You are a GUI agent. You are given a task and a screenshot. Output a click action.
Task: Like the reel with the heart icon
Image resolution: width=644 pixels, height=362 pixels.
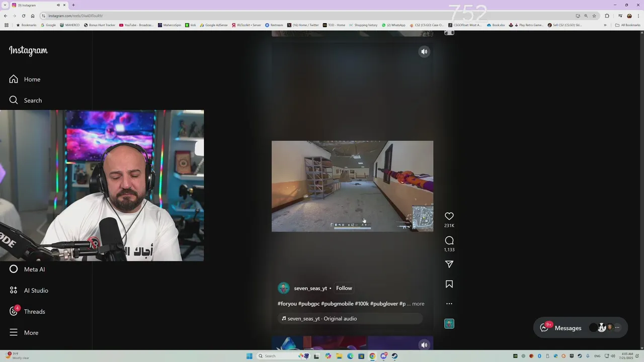tap(449, 216)
